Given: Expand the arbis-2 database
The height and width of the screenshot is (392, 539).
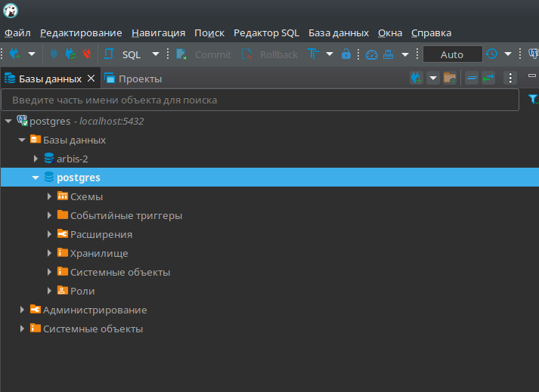Looking at the screenshot, I should [x=36, y=159].
